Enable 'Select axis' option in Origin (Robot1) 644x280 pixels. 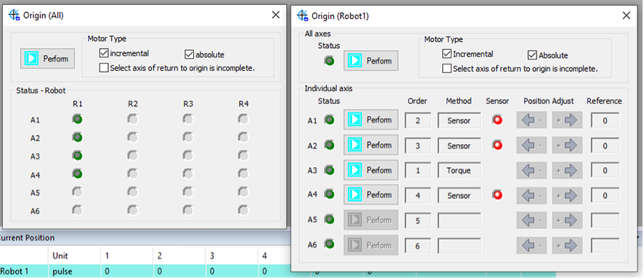click(x=447, y=69)
